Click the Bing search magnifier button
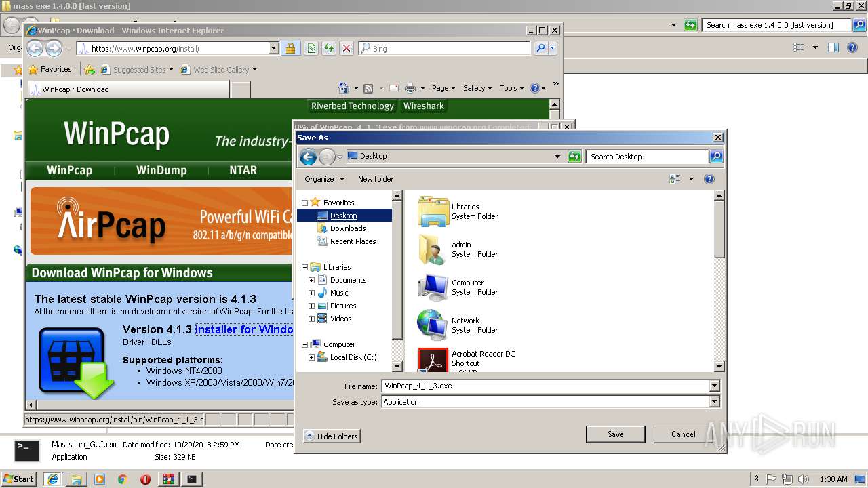868x488 pixels. [540, 48]
